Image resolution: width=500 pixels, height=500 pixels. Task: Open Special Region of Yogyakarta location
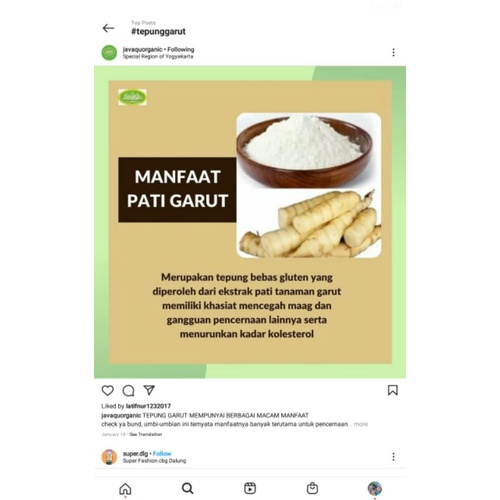(x=158, y=57)
